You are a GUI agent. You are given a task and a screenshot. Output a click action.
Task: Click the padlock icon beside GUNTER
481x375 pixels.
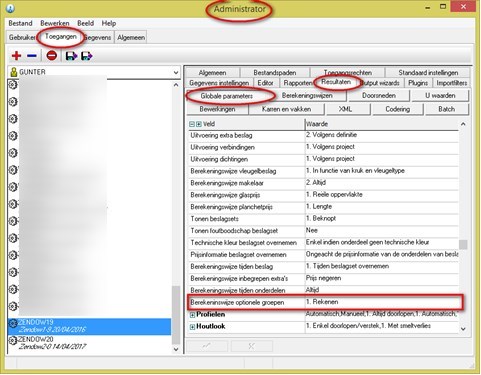(14, 72)
